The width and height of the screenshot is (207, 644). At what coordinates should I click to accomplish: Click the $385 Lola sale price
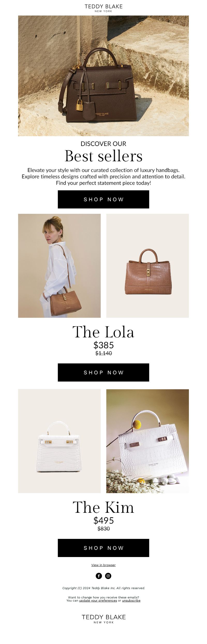(103, 345)
